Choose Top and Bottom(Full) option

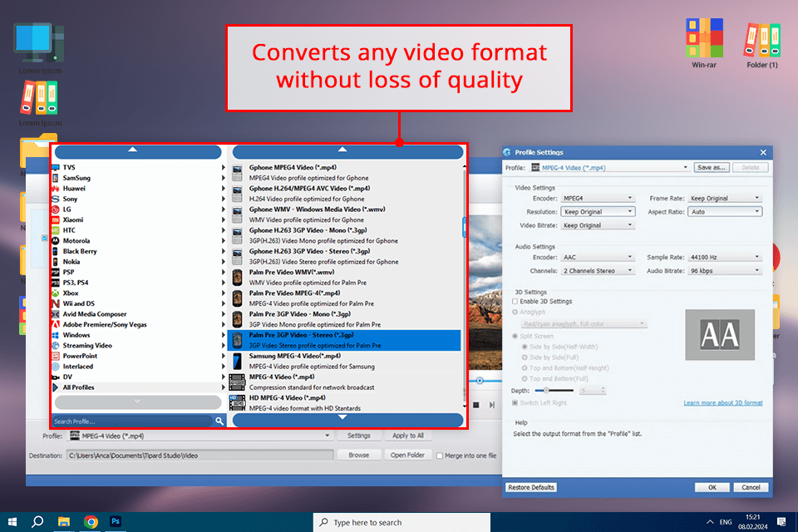click(x=525, y=379)
